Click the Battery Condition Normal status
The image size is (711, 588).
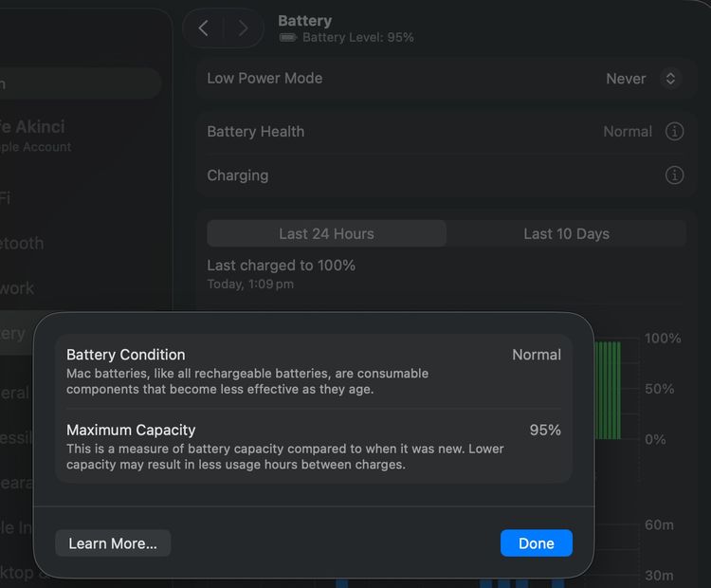pos(537,355)
